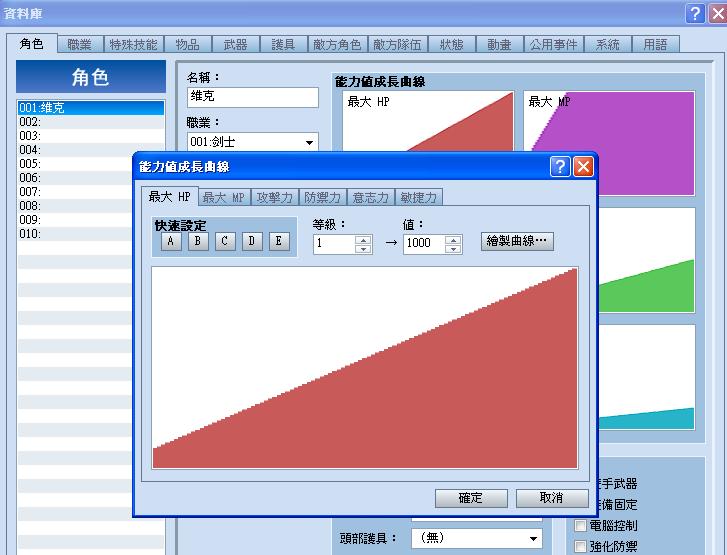727x555 pixels.
Task: Cancel with the 取消 button
Action: tap(552, 498)
